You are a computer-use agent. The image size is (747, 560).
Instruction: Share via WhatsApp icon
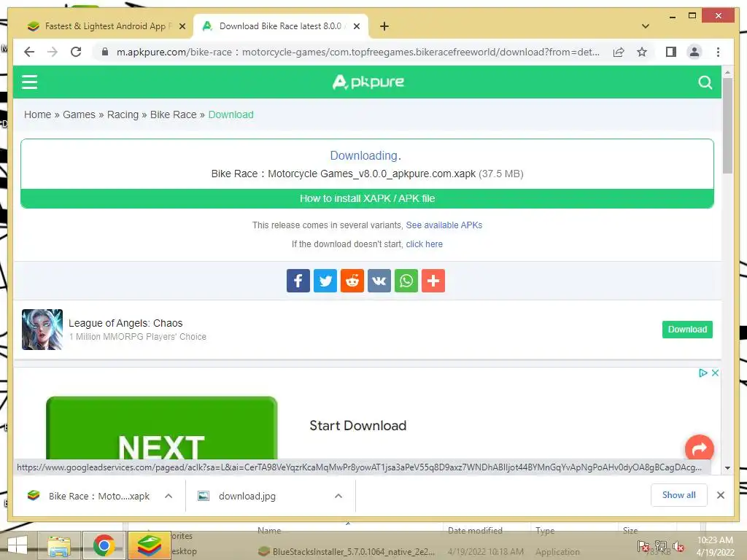coord(406,281)
